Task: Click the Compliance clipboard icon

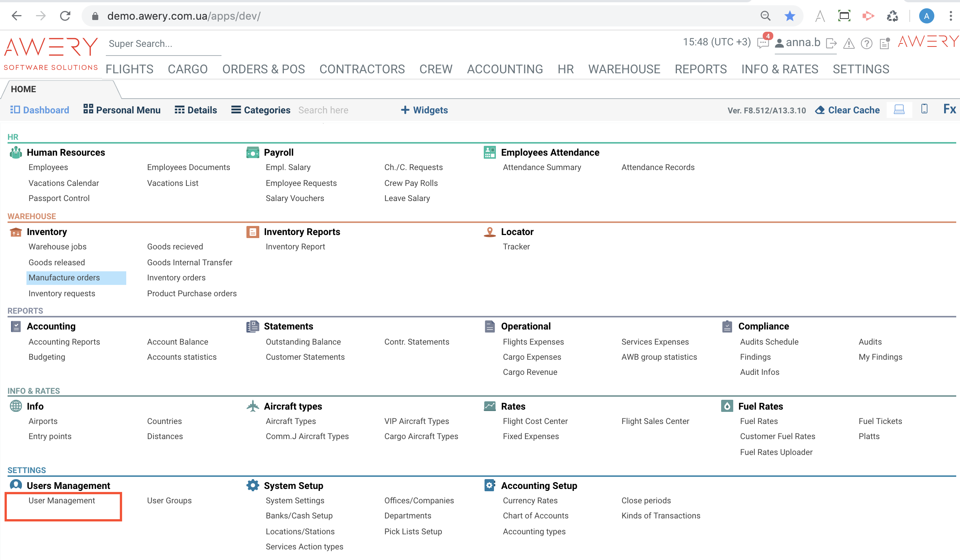Action: [727, 326]
